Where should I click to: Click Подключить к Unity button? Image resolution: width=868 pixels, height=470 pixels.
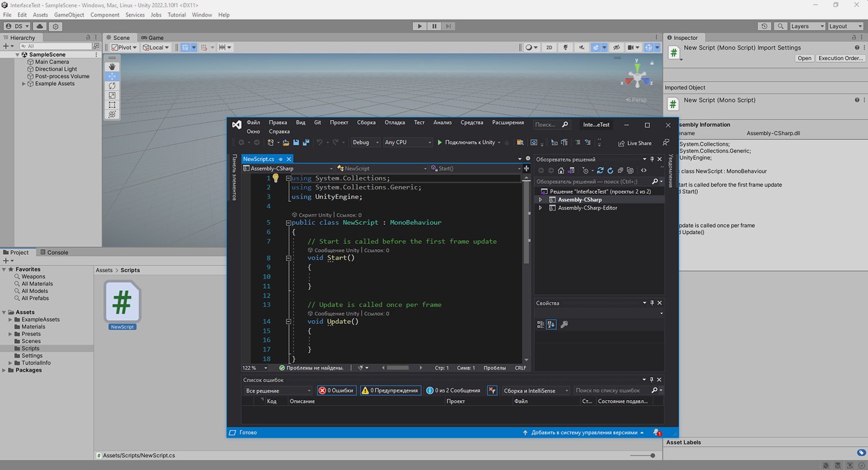(x=466, y=143)
